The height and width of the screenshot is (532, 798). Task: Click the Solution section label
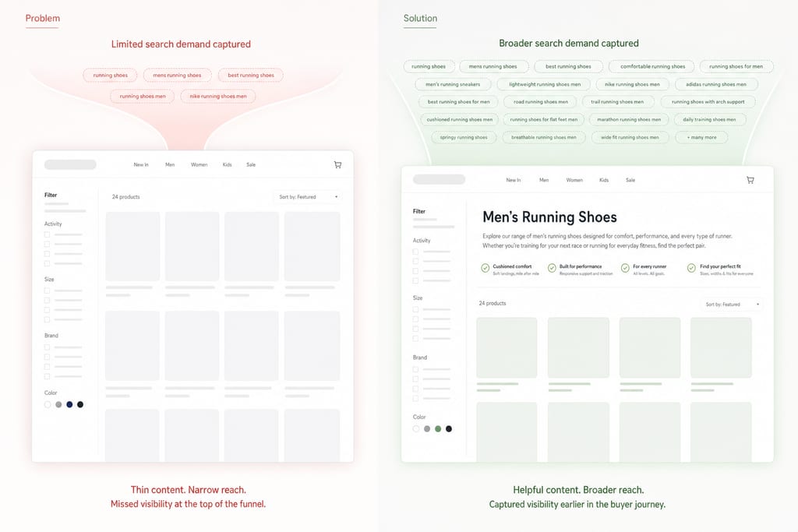click(x=420, y=19)
